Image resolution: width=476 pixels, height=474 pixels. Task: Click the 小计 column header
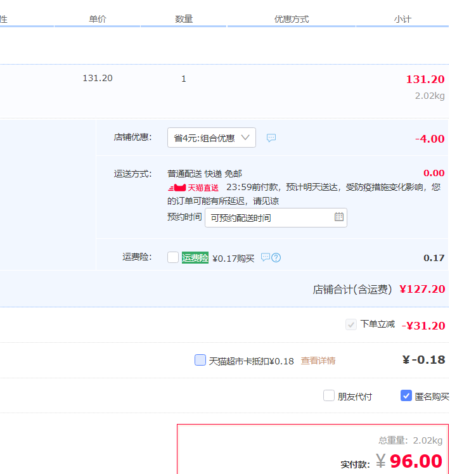(402, 19)
